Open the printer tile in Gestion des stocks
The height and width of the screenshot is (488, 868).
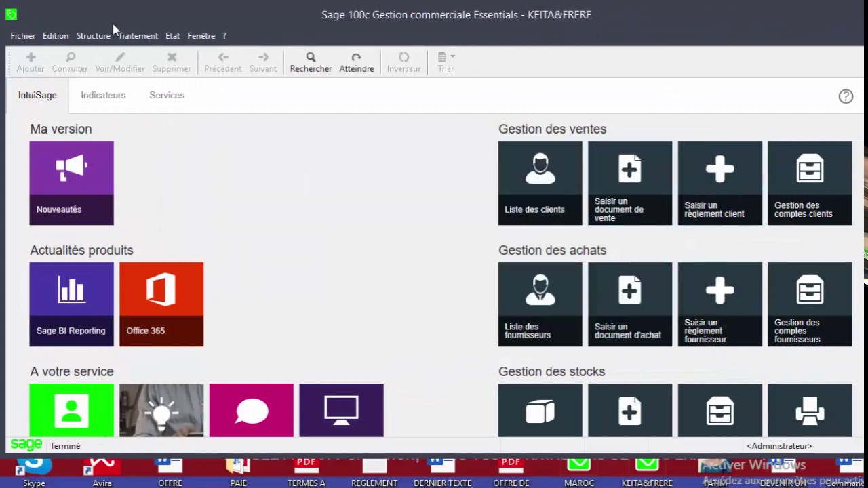[810, 410]
